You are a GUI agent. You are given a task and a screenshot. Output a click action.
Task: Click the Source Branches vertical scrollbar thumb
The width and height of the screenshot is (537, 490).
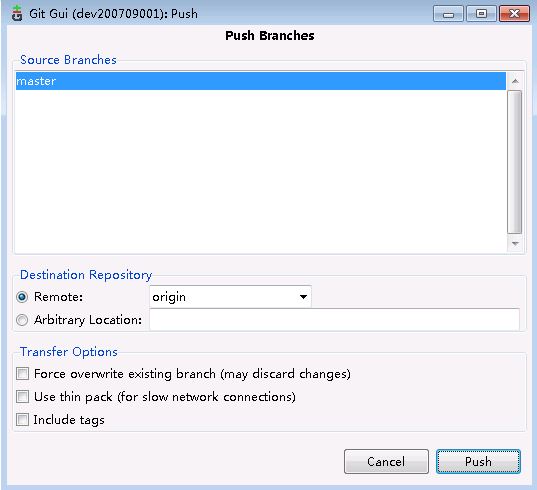click(x=514, y=162)
